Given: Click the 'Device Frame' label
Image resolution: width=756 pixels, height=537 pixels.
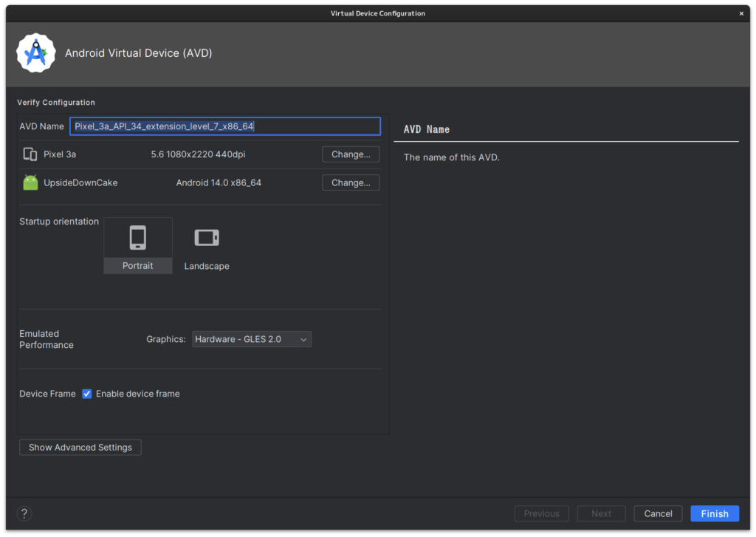Looking at the screenshot, I should (47, 394).
